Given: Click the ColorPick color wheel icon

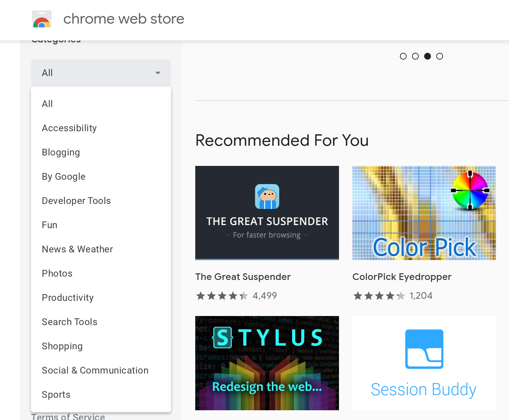Looking at the screenshot, I should coord(470,190).
